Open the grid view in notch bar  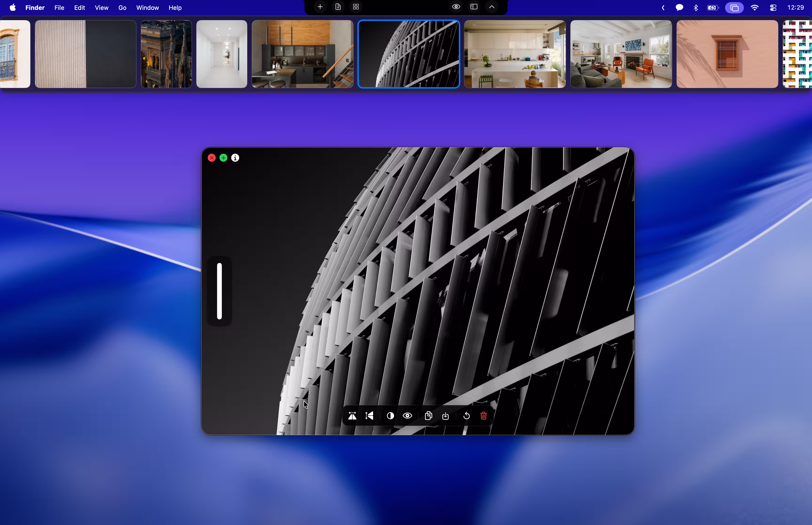coord(356,7)
